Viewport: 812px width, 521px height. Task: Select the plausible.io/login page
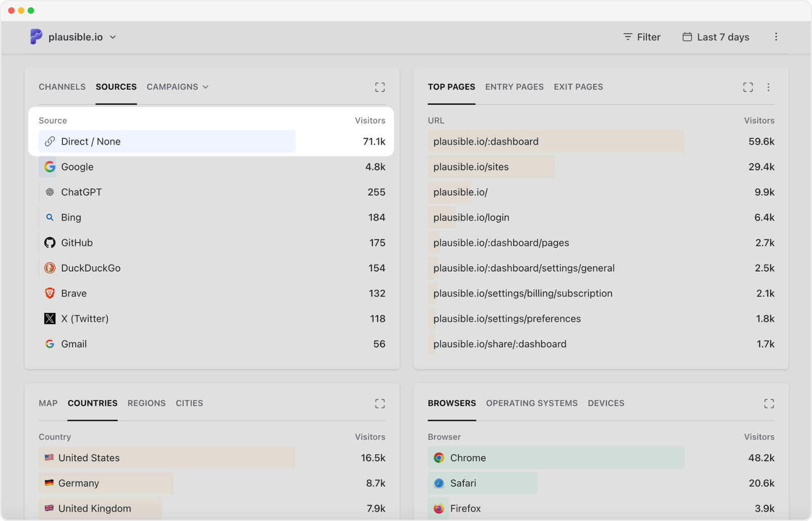(x=601, y=217)
